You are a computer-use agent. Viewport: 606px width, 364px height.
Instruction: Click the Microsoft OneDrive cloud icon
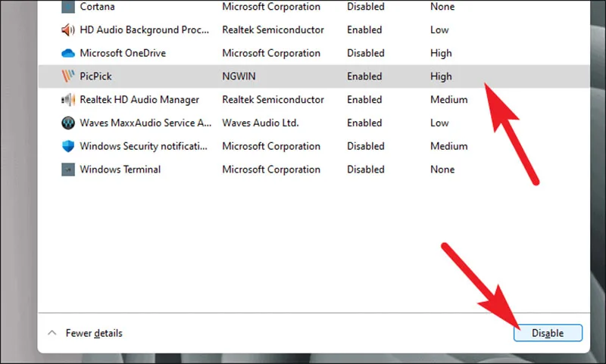(68, 53)
